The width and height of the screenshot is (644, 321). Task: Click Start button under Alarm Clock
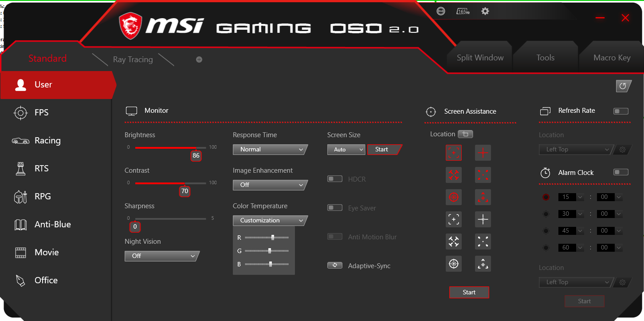coord(585,301)
